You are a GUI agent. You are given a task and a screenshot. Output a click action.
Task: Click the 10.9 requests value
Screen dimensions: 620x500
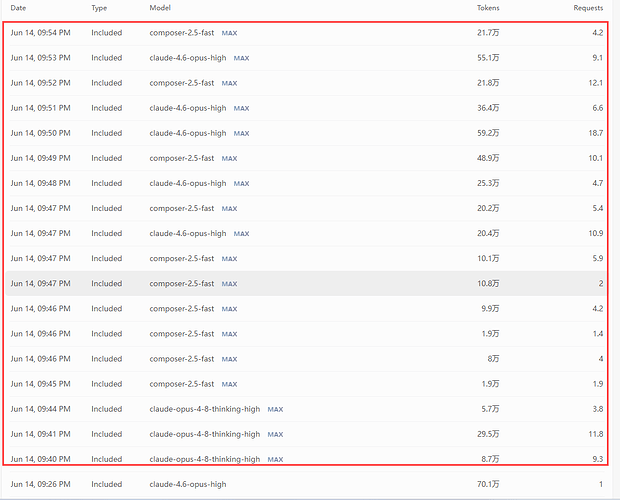tap(595, 233)
